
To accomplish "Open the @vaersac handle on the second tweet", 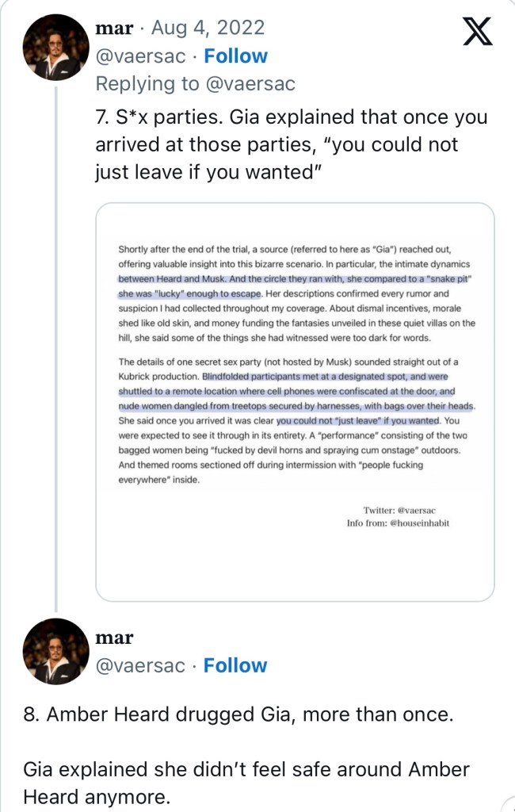I will tap(142, 665).
